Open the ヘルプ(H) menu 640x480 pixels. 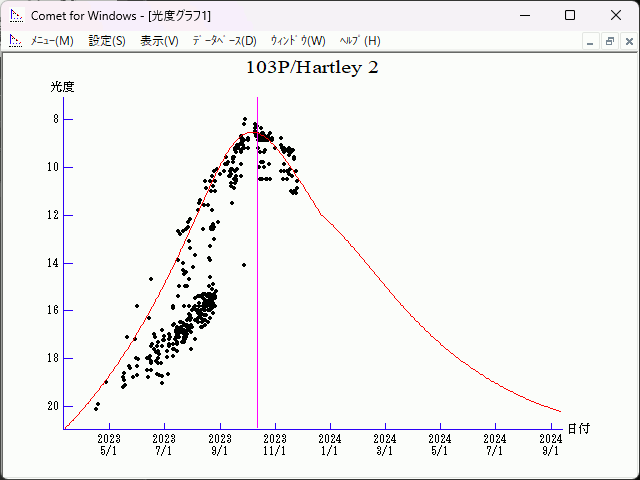pos(360,41)
